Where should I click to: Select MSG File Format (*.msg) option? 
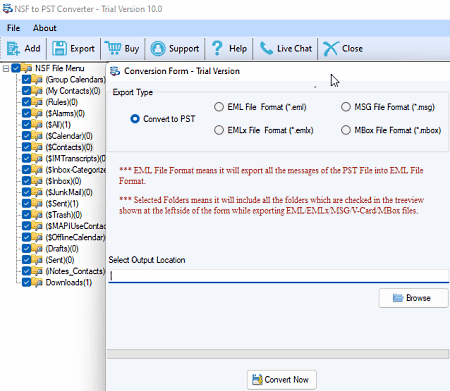click(346, 107)
